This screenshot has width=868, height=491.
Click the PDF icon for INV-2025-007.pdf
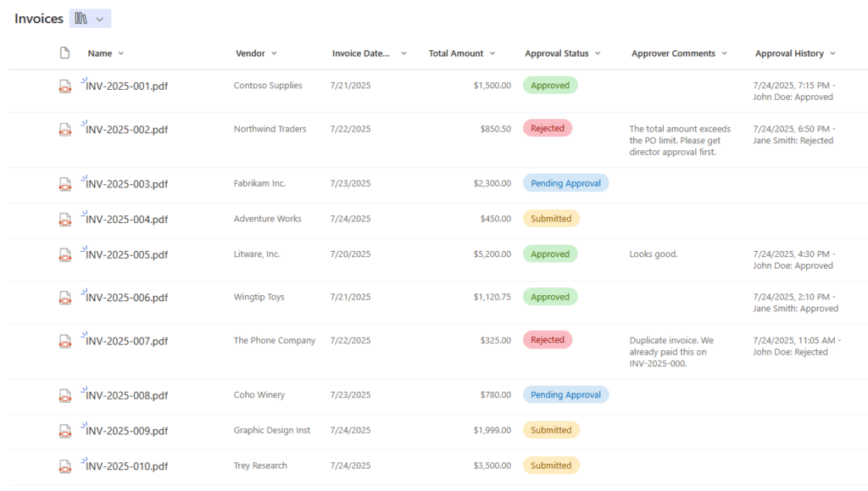64,341
